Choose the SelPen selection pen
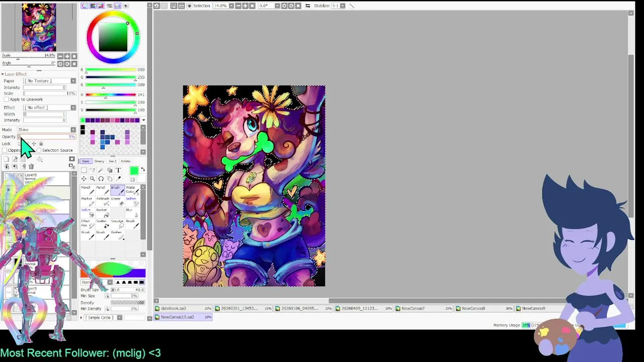This screenshot has width=644, height=362. (132, 202)
